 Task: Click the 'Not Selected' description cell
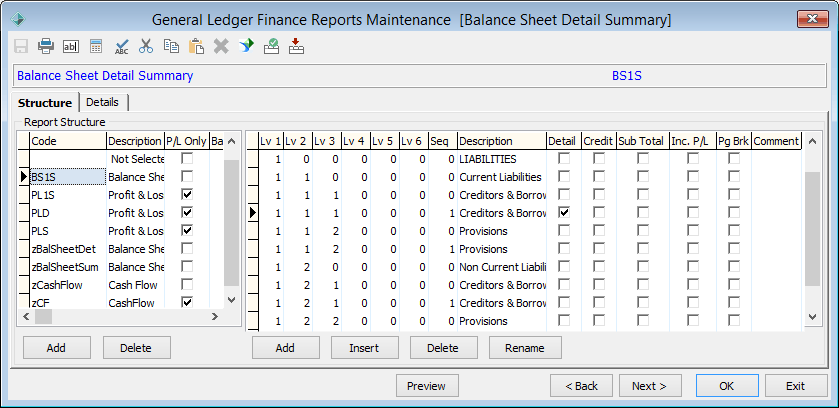(136, 159)
